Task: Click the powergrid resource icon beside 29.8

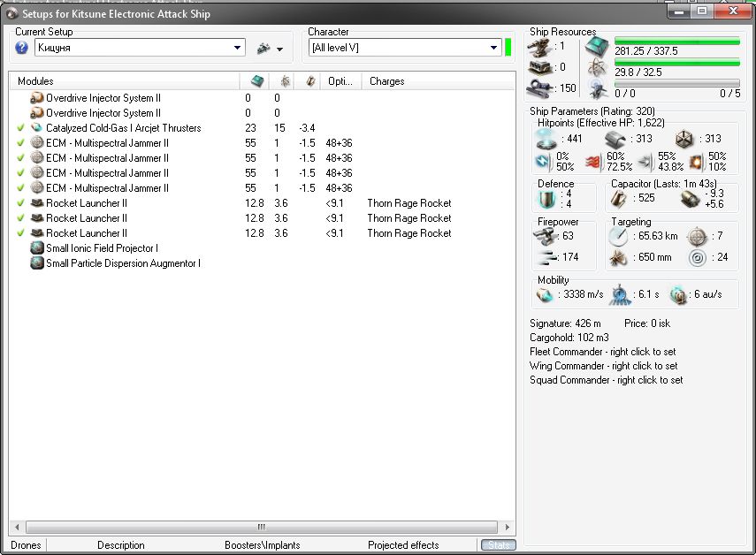Action: (x=597, y=68)
